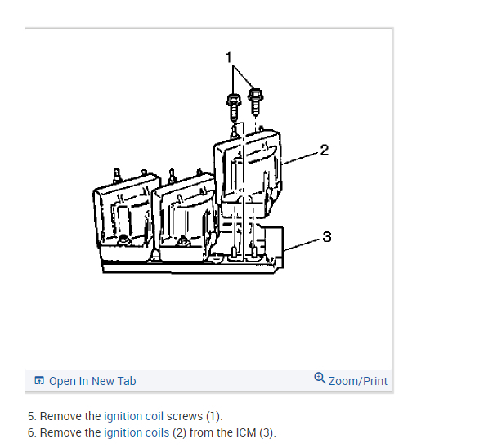Click the 'ICM (3)' text in step 6
Image resolution: width=502 pixels, height=448 pixels.
(255, 432)
